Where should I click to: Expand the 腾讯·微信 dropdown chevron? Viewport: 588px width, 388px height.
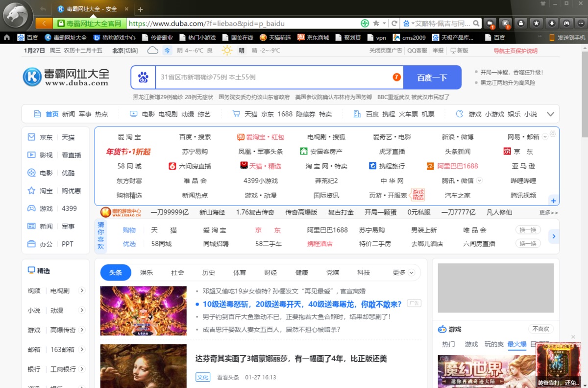[479, 181]
